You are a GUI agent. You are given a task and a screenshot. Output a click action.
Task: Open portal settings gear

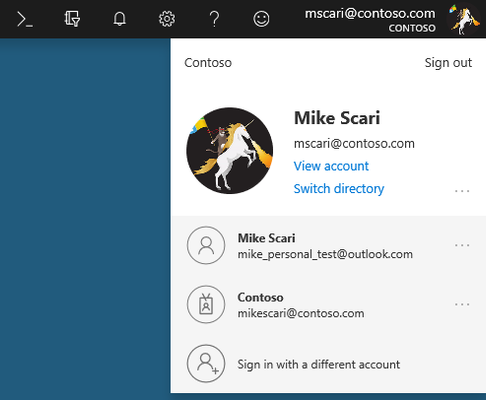point(167,19)
